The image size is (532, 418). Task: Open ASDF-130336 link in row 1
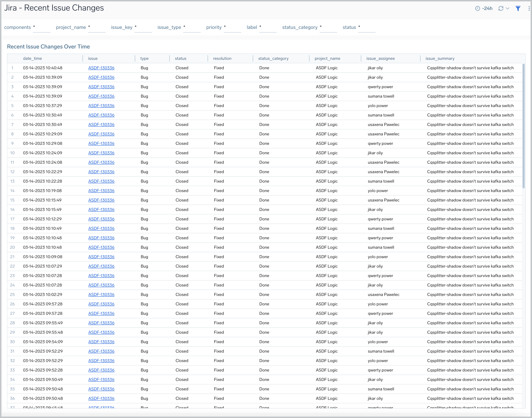(101, 68)
